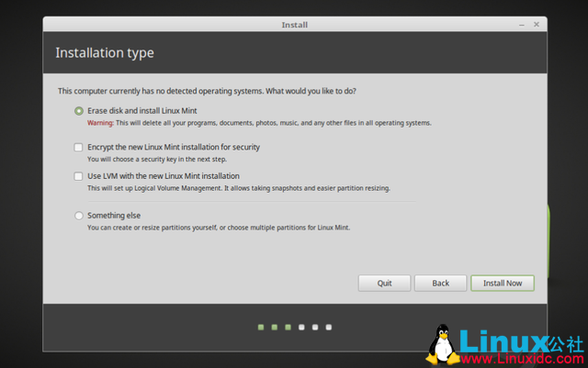Enable Use LVM with the new installation
This screenshot has height=368, width=588.
(78, 176)
